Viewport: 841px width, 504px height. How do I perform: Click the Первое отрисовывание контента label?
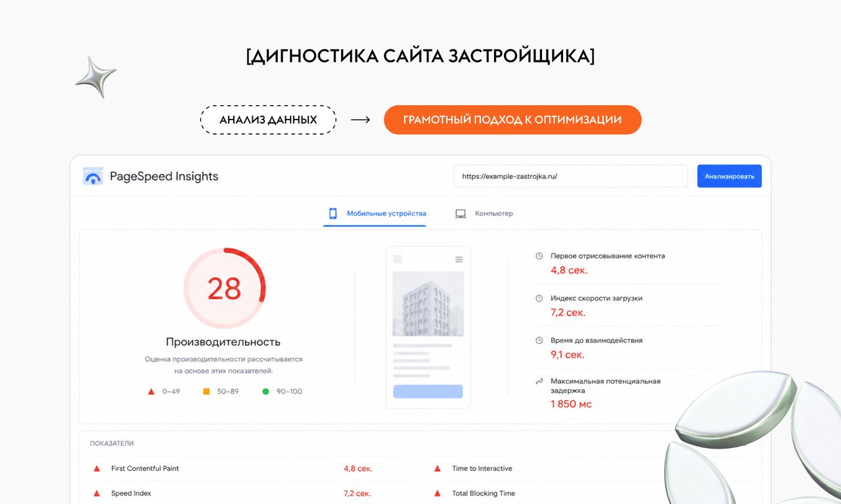[608, 256]
